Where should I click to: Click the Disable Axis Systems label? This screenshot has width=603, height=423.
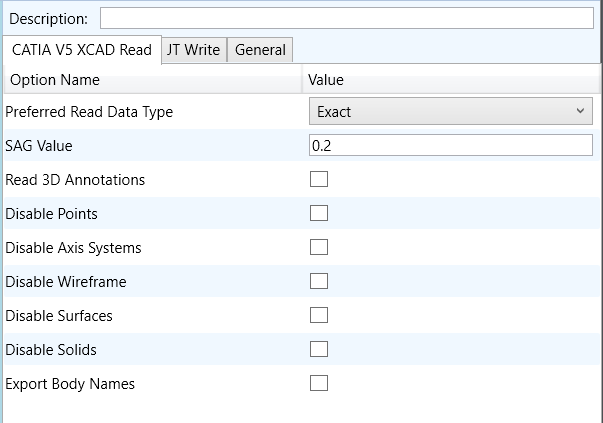[x=73, y=248]
